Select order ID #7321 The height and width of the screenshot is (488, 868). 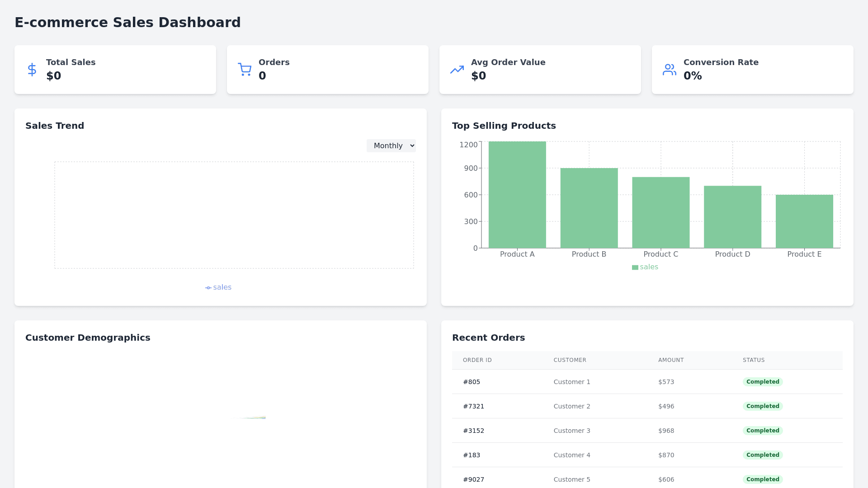click(x=473, y=406)
